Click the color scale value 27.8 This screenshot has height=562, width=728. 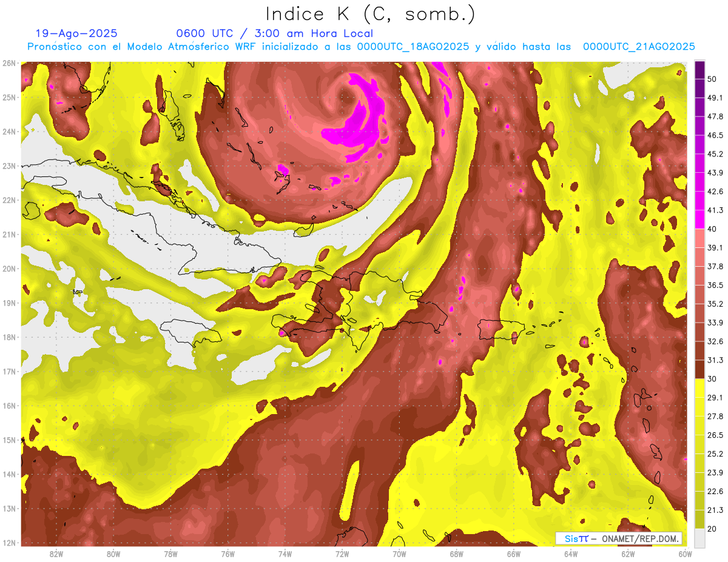click(x=715, y=416)
